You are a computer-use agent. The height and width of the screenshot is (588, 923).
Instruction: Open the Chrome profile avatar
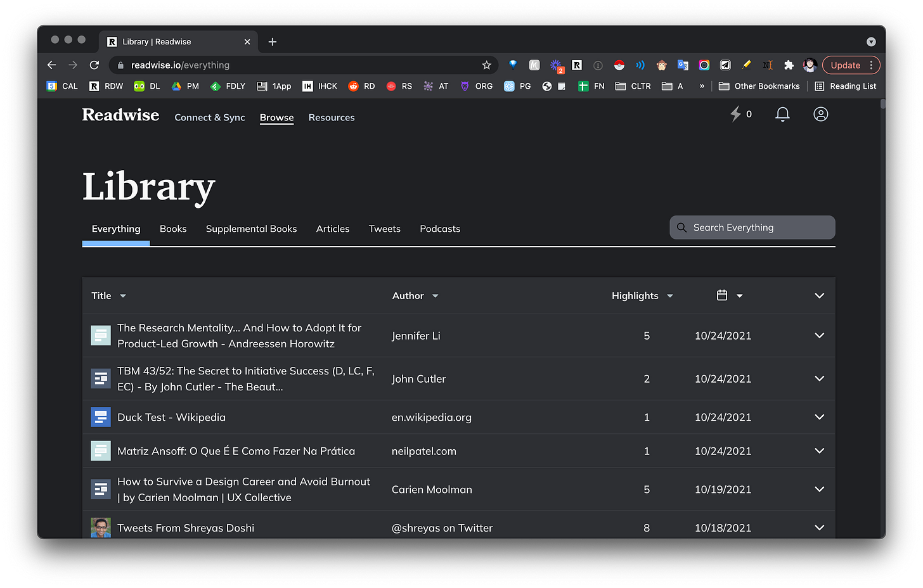(x=810, y=65)
